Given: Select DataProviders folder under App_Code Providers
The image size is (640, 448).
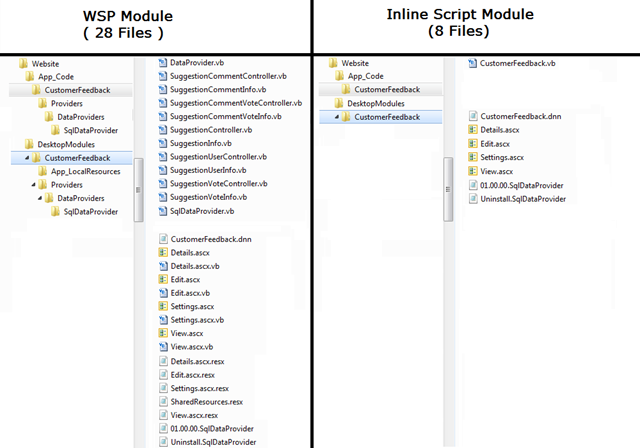Looking at the screenshot, I should coord(81,117).
